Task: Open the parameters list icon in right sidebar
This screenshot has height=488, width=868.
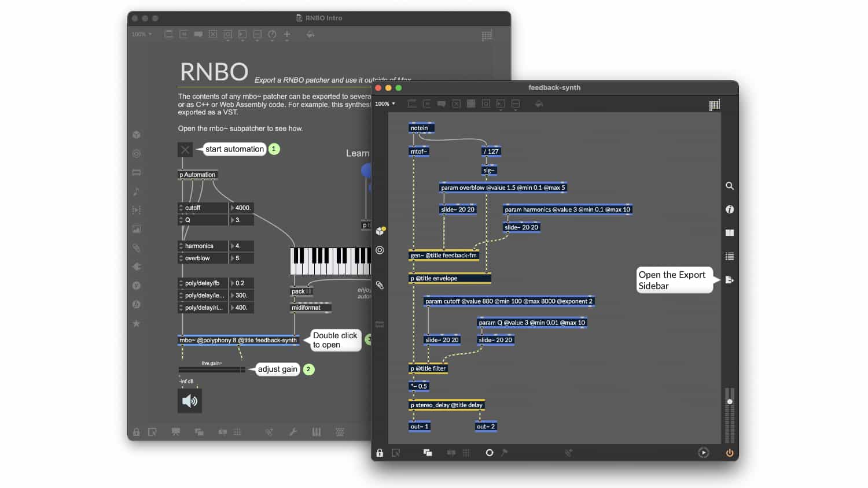Action: (730, 256)
